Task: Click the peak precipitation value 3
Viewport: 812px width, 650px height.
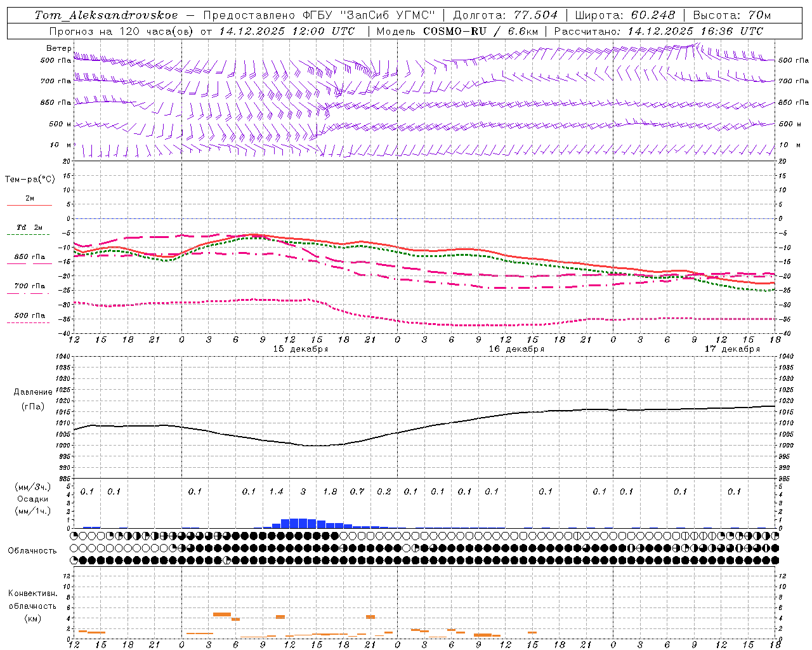Action: click(x=303, y=491)
